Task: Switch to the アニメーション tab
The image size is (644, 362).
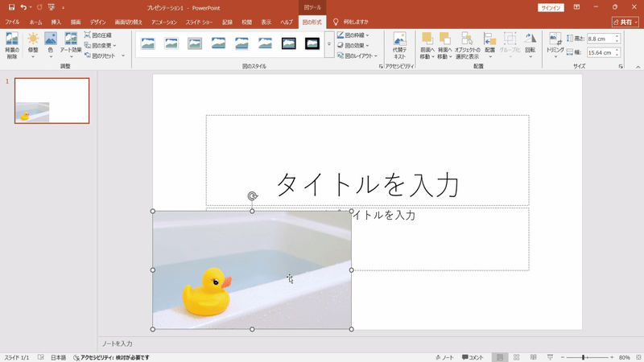Action: click(x=164, y=22)
